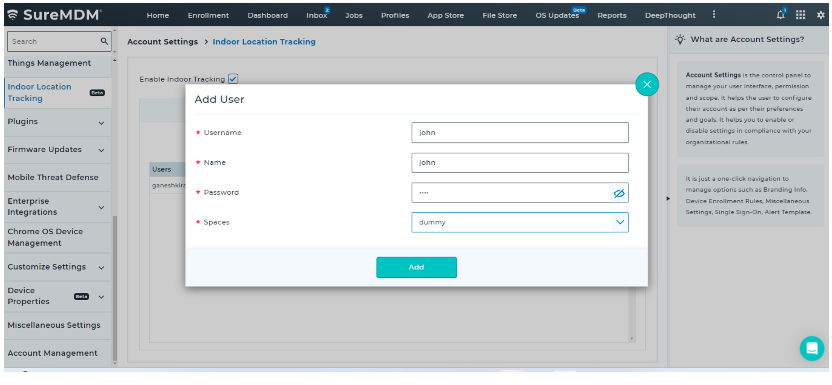832x385 pixels.
Task: Open the chat support bubble
Action: [x=812, y=348]
